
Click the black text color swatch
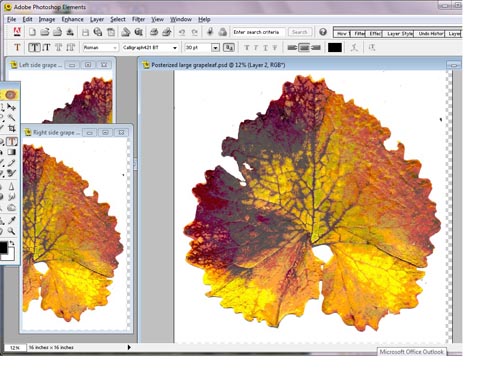[x=335, y=48]
